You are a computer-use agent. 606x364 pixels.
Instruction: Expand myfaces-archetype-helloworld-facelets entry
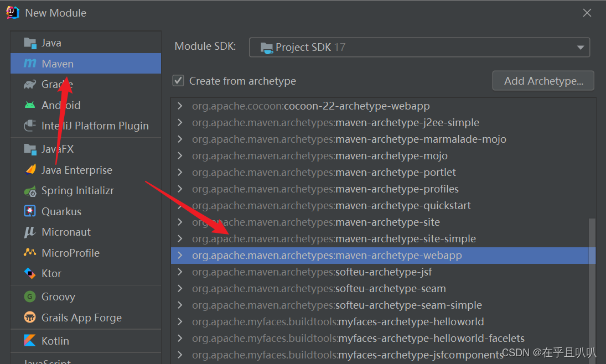pos(180,339)
